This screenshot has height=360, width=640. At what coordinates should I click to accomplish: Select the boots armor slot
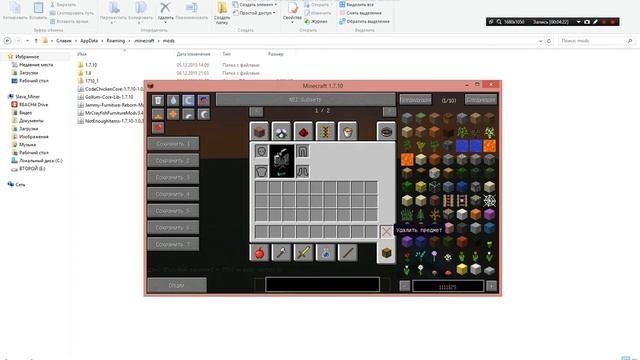pos(302,171)
